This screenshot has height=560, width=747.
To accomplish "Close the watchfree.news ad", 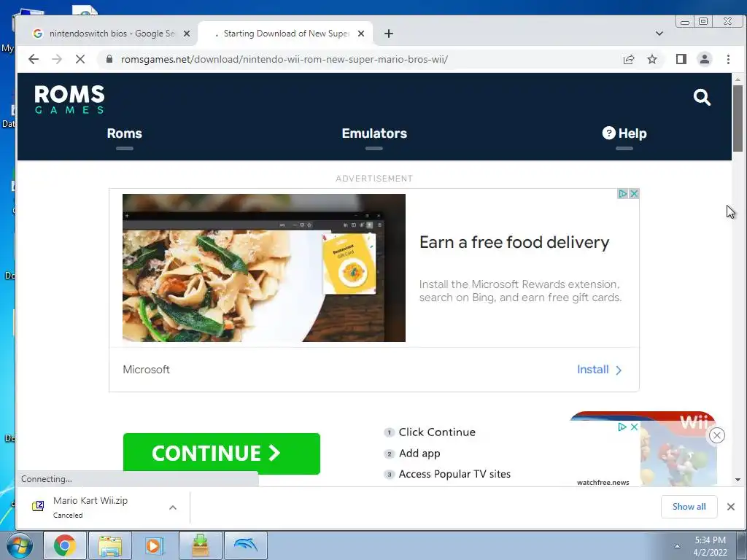I will coord(634,427).
